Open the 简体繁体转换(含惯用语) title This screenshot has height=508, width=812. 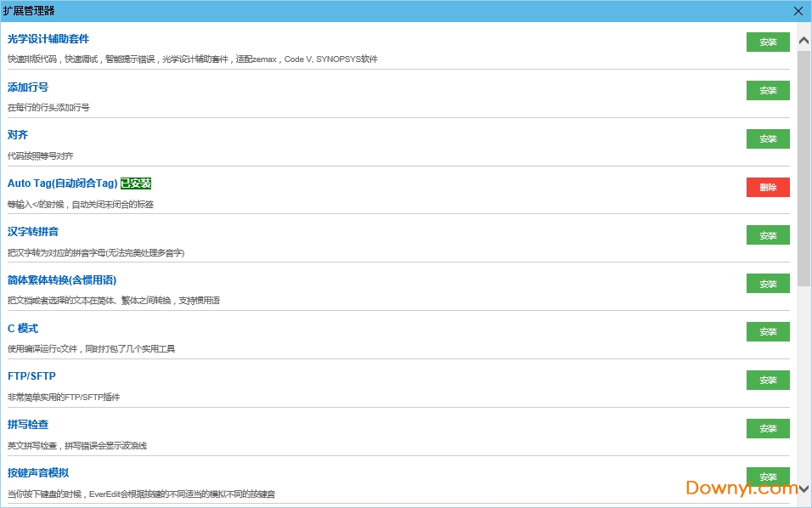click(62, 280)
